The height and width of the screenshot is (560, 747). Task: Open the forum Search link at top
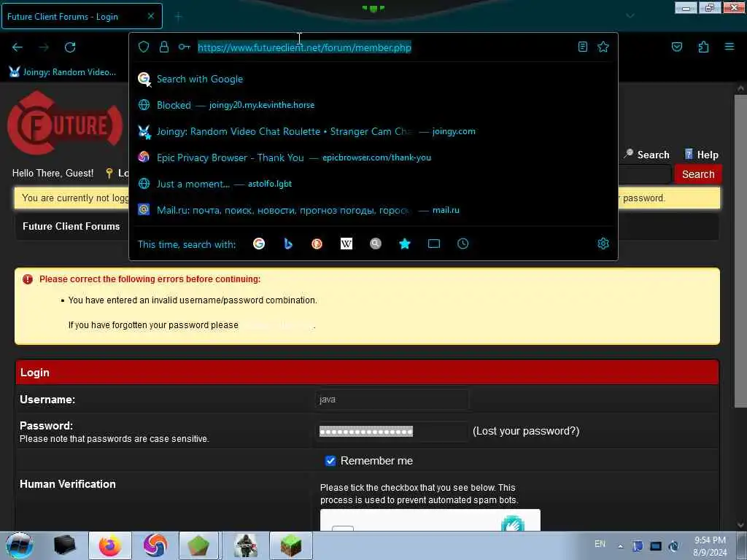(x=646, y=155)
